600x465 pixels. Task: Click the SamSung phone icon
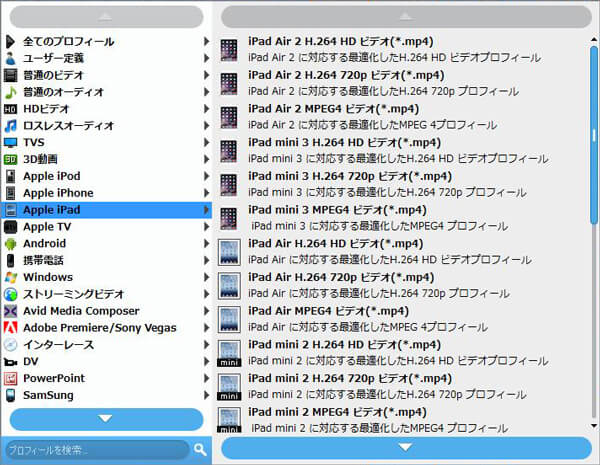click(x=10, y=395)
